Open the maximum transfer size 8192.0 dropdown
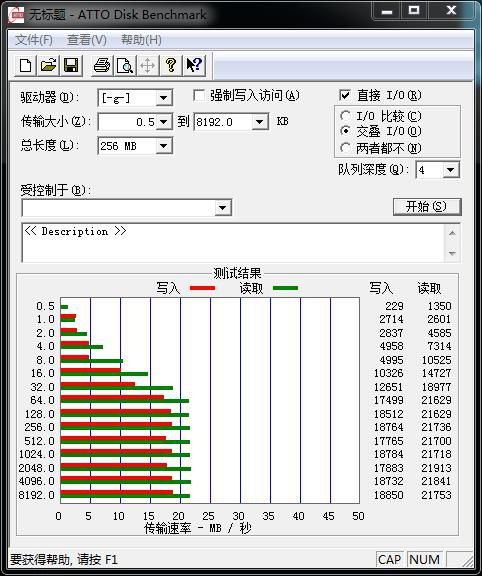Image resolution: width=482 pixels, height=576 pixels. (259, 122)
